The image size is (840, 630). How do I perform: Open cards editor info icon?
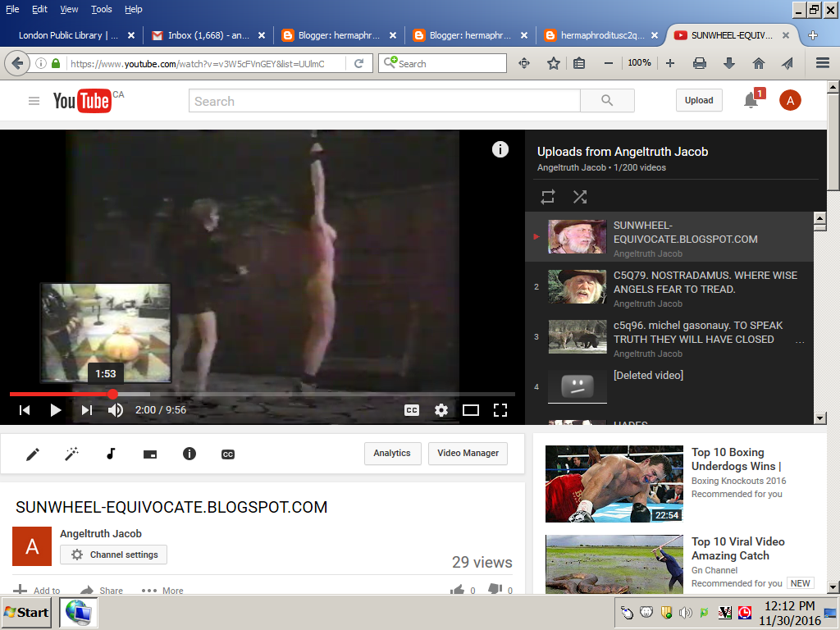(189, 454)
